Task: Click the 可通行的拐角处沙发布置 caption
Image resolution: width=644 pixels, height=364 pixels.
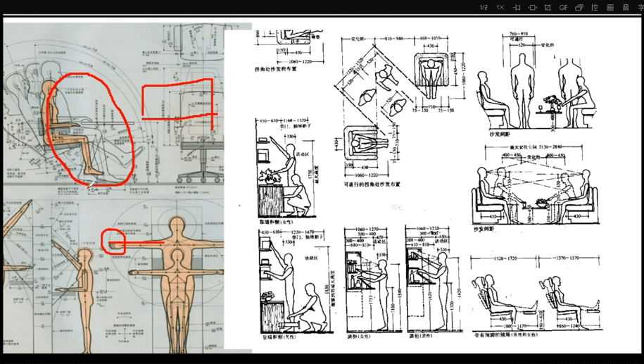Action: coord(372,184)
